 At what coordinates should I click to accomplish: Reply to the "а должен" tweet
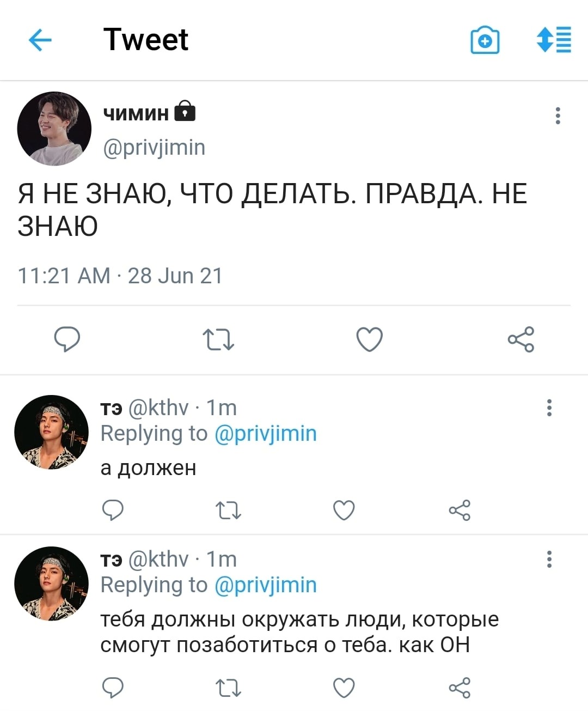(x=113, y=511)
